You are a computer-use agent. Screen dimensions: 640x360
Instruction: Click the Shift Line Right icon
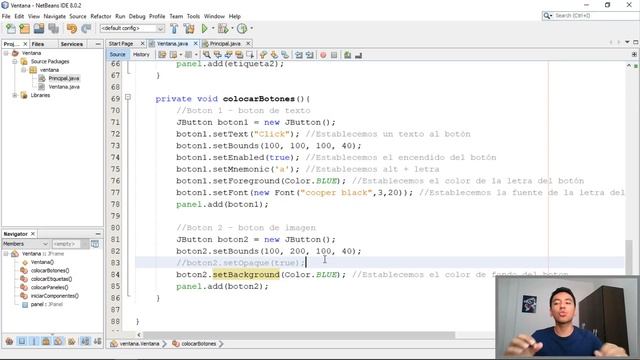click(x=309, y=55)
